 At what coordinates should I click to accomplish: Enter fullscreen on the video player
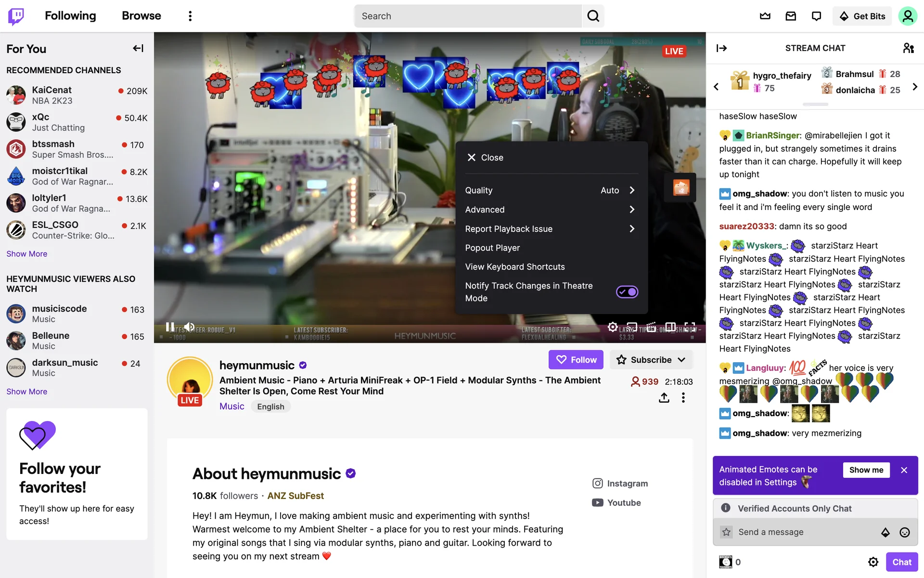tap(690, 327)
